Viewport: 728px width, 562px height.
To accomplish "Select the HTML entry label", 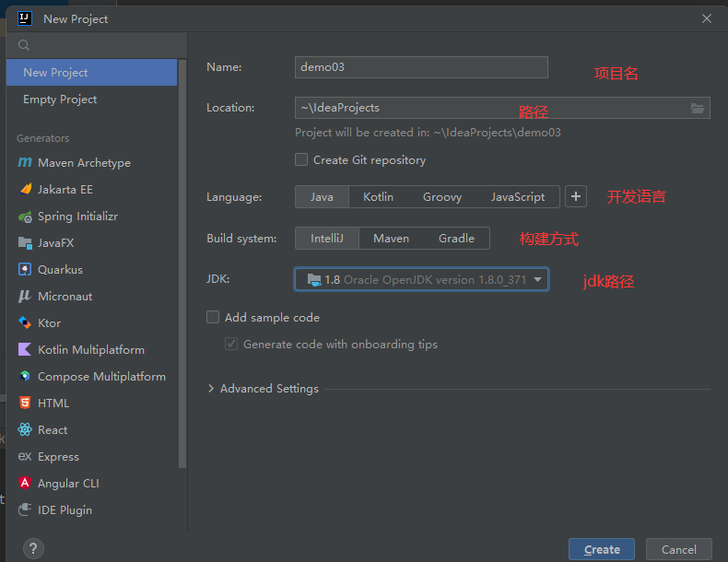I will click(x=53, y=404).
